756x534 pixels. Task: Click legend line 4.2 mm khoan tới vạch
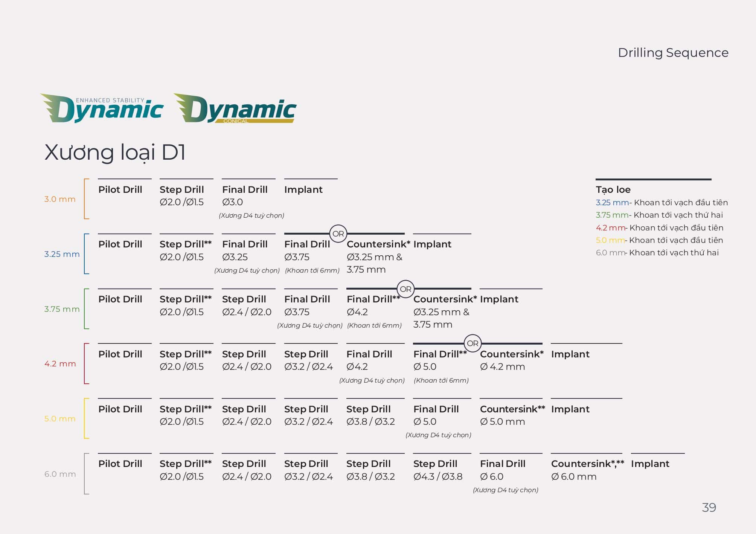tap(659, 228)
